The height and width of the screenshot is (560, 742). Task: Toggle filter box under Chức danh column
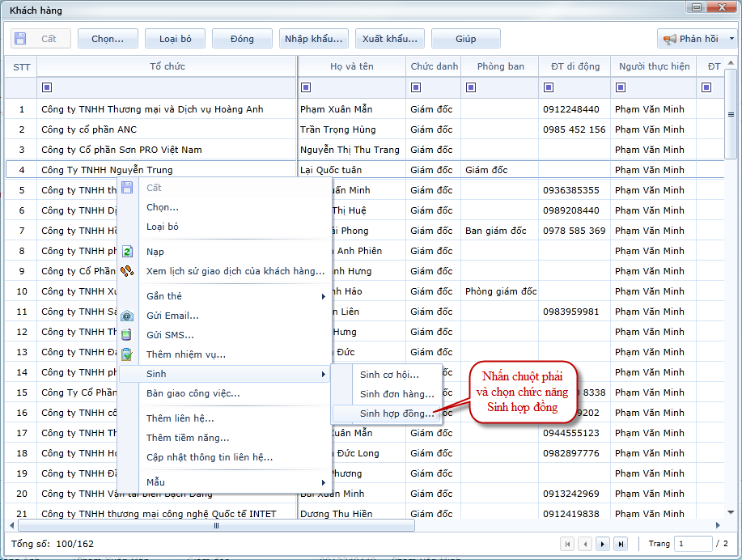(415, 87)
